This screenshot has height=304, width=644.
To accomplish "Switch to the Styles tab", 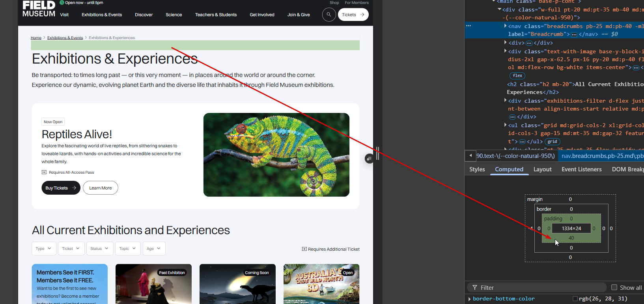I will click(x=477, y=169).
